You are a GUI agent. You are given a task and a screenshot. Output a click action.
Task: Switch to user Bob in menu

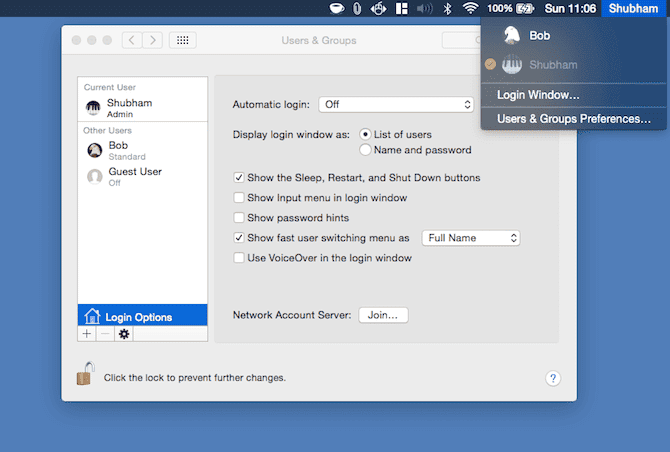pyautogui.click(x=573, y=35)
